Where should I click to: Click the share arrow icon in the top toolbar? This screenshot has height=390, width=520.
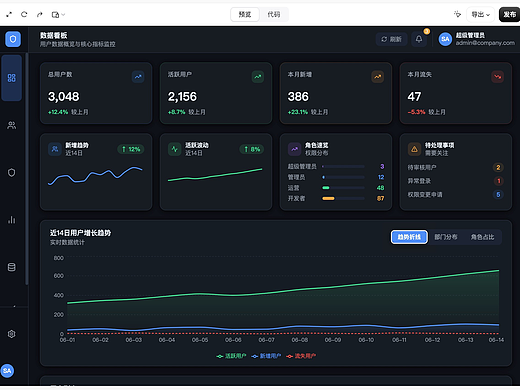point(40,14)
